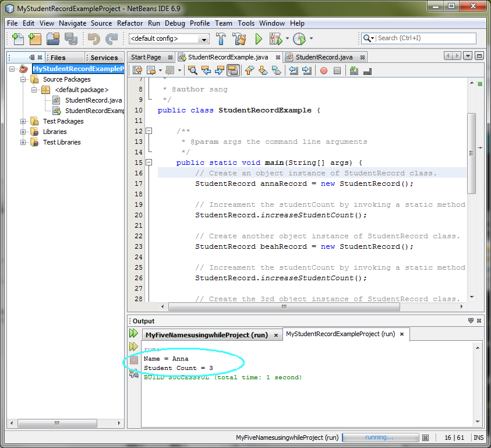Image resolution: width=491 pixels, height=448 pixels.
Task: Click the running progress bar
Action: [x=380, y=438]
